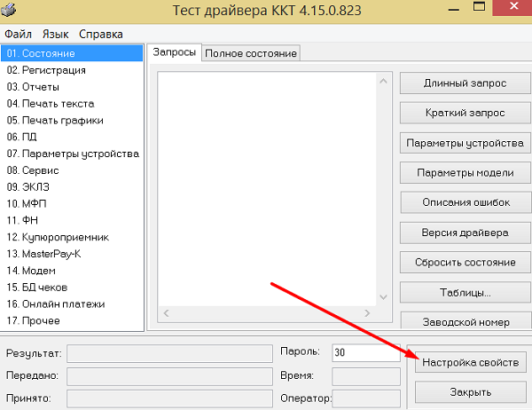Click the Пароль input field
Viewport: 532px width, 410px height.
366,352
